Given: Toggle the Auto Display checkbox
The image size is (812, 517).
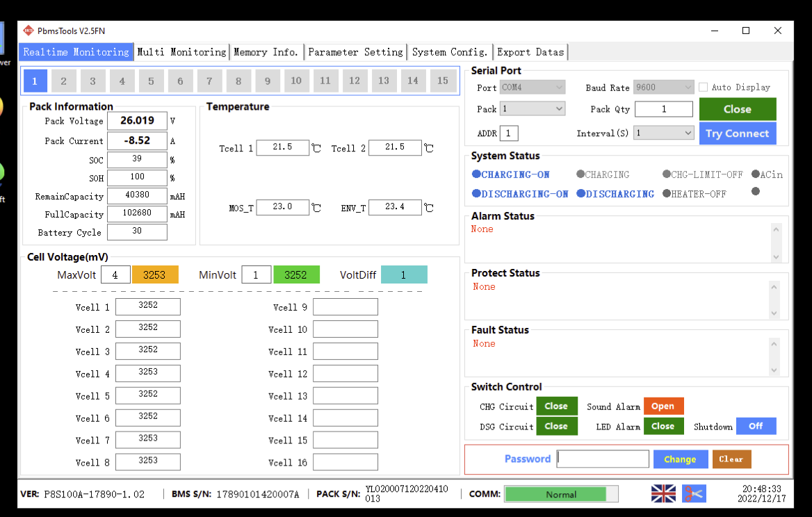Looking at the screenshot, I should point(704,87).
